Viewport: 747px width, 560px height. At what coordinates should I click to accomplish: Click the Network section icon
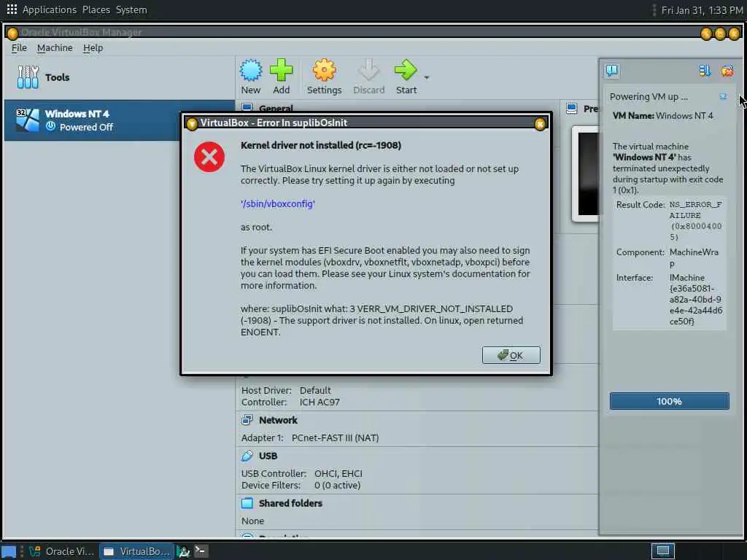(x=247, y=420)
